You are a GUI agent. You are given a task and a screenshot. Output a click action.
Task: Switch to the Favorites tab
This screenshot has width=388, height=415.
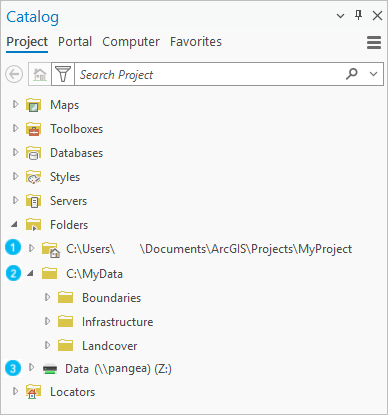coord(196,42)
